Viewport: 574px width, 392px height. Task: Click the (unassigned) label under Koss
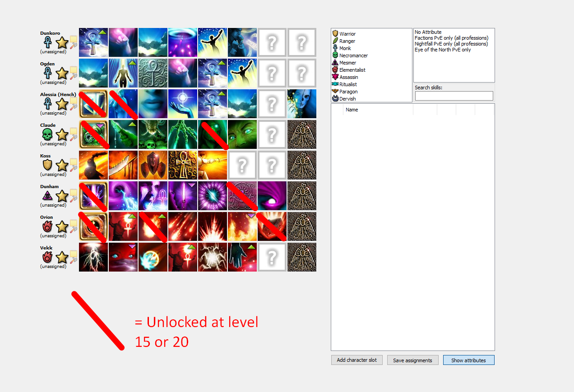coord(53,175)
